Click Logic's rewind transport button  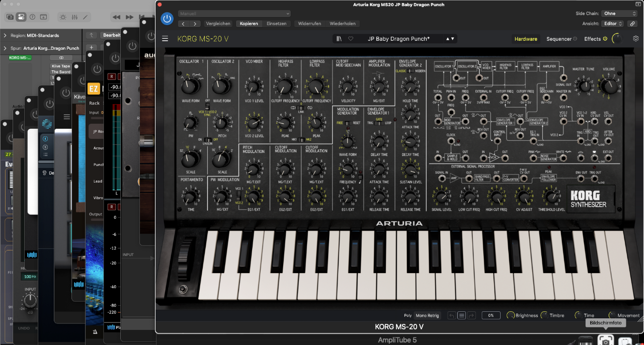(x=116, y=17)
